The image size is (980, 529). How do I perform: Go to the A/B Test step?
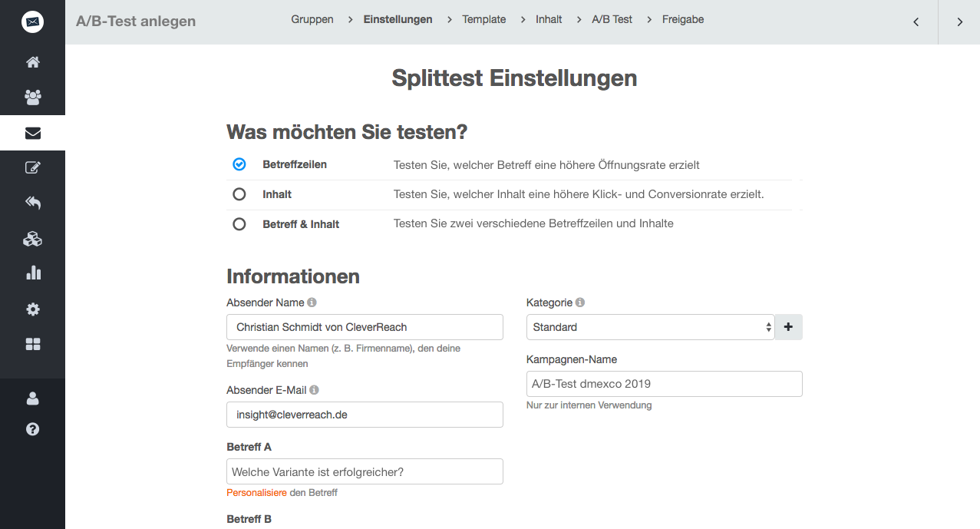tap(612, 19)
